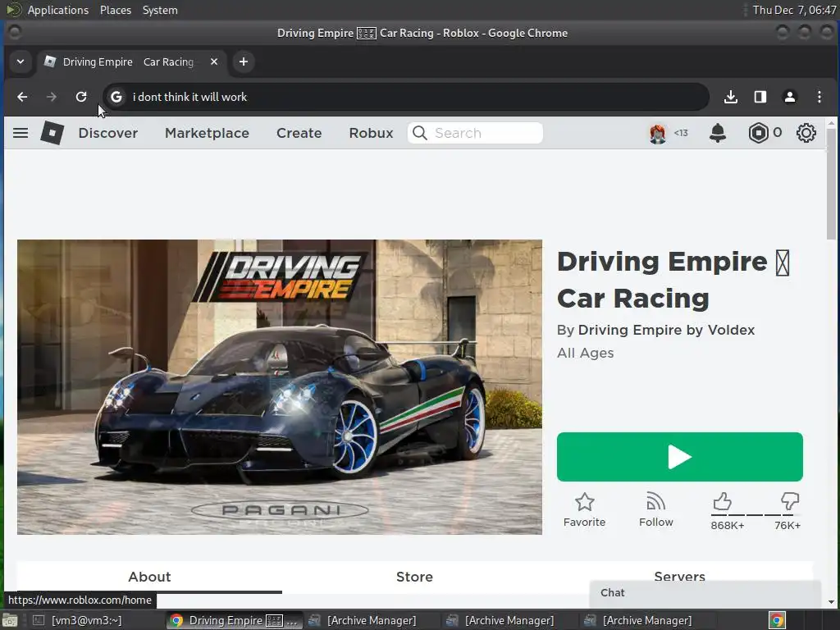Open the Robux balance icon
This screenshot has width=840, height=630.
[x=758, y=133]
